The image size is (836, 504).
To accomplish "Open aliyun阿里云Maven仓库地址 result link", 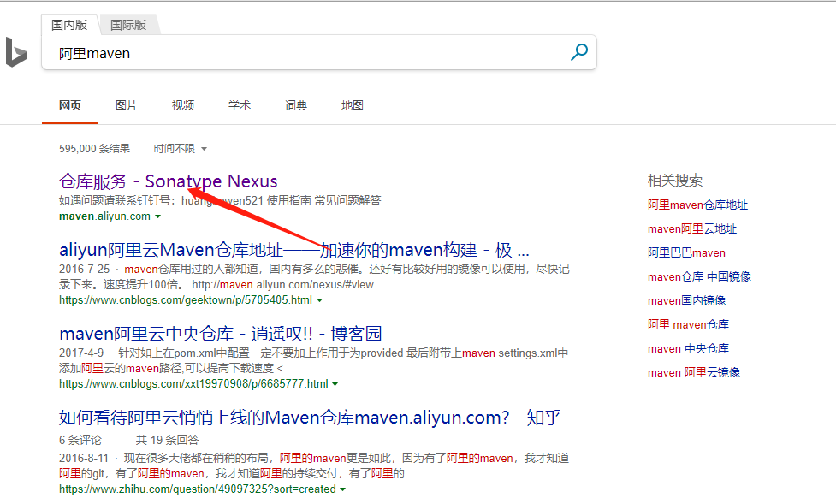I will pos(293,250).
